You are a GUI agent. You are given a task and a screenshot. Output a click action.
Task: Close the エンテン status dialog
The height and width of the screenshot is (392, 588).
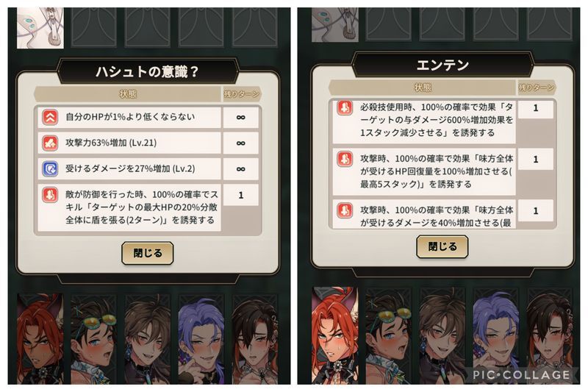(x=442, y=247)
